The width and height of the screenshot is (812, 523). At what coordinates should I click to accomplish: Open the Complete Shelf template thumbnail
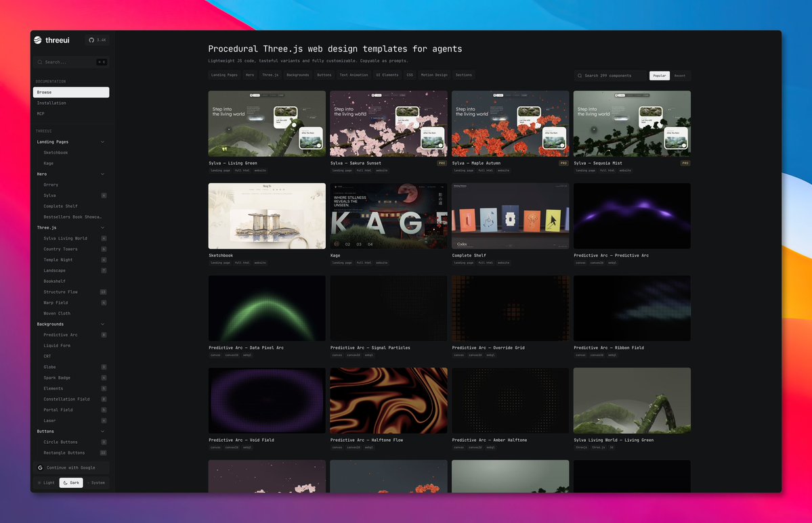[x=510, y=216]
